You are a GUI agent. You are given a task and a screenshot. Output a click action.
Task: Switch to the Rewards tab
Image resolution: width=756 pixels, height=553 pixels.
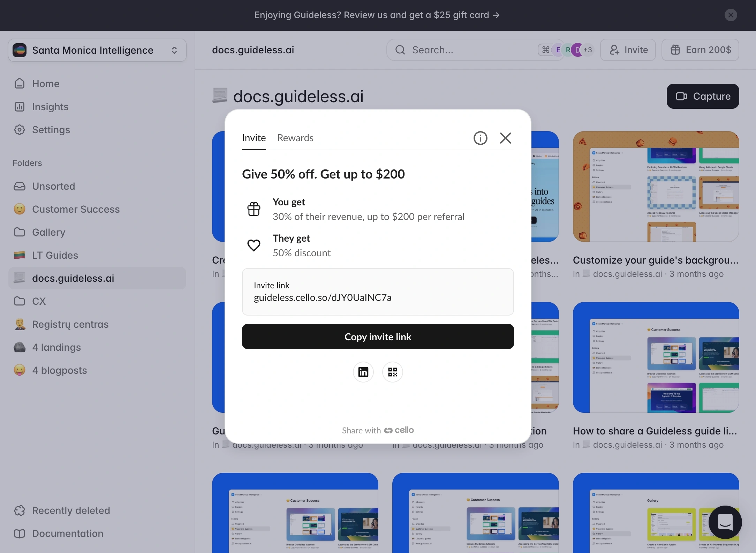tap(295, 138)
